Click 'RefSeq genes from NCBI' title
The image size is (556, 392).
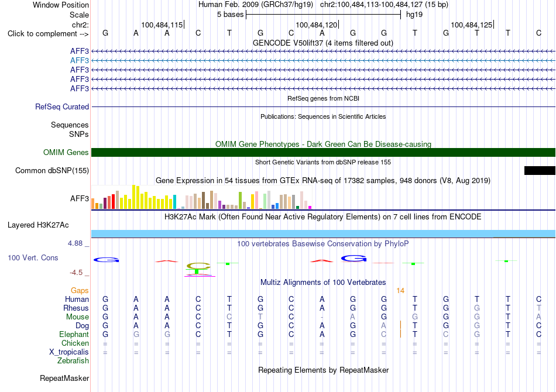click(x=323, y=98)
